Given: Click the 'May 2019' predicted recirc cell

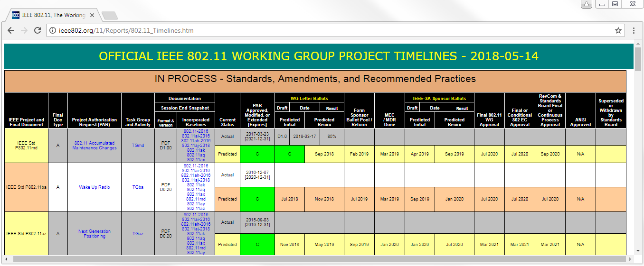Looking at the screenshot, I should pos(324,245).
